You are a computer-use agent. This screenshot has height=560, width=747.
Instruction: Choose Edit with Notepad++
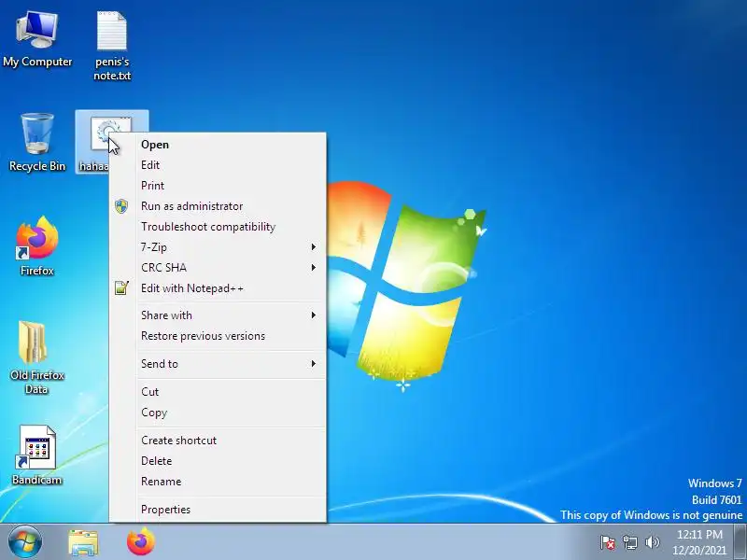tap(218, 288)
